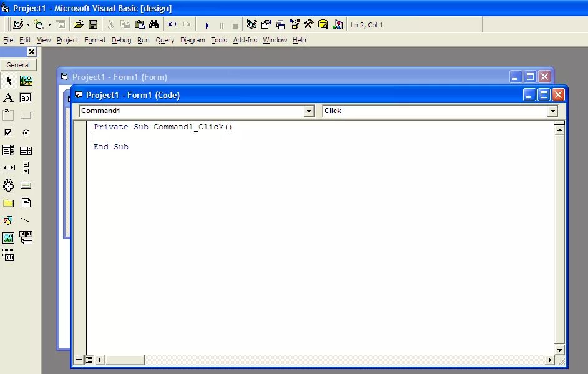The height and width of the screenshot is (374, 588).
Task: Open the Add Project dropdown arrow
Action: [x=28, y=25]
